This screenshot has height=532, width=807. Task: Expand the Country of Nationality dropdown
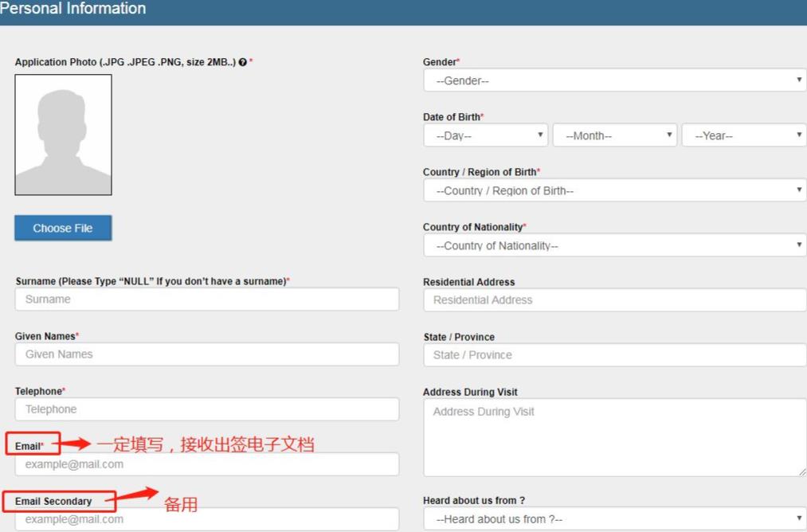tap(614, 245)
